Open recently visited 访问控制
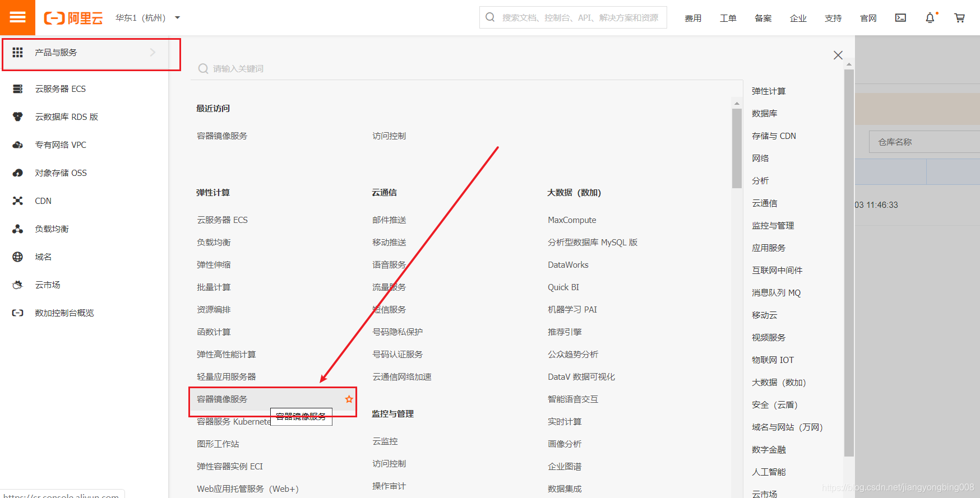Screen dimensions: 980x498 tap(389, 136)
